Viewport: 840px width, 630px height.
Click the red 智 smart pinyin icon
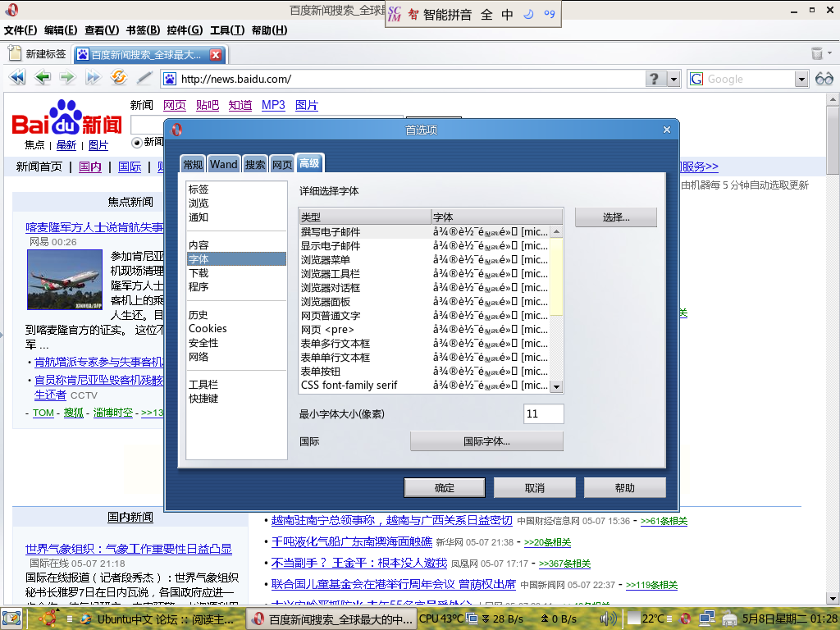click(413, 15)
